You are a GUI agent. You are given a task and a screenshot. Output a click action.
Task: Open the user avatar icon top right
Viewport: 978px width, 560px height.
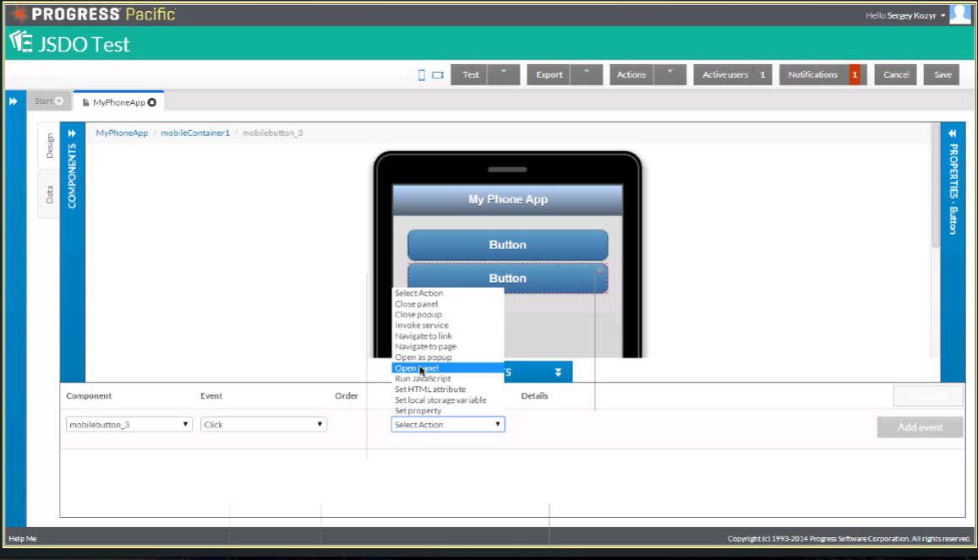(962, 14)
